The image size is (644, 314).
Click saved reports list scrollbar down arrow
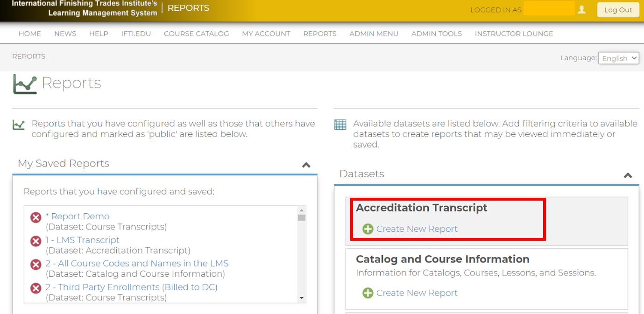[x=302, y=298]
